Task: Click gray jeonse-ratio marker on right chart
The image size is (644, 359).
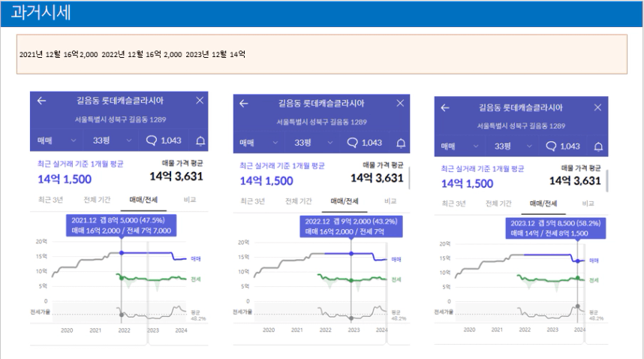Action: pyautogui.click(x=578, y=306)
